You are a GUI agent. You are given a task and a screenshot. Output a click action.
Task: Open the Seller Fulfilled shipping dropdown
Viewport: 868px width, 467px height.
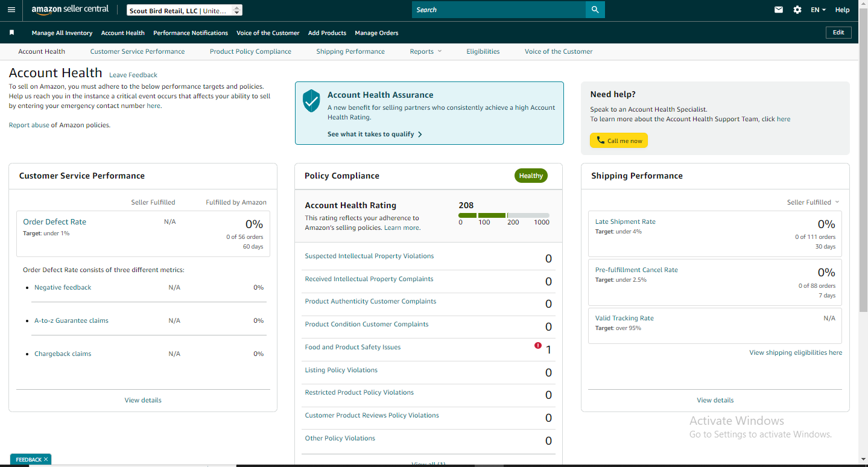813,202
